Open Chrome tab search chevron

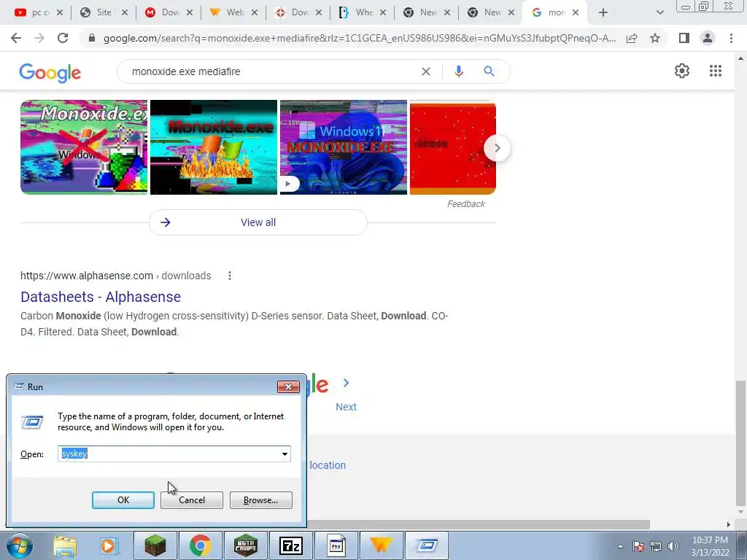[x=659, y=13]
